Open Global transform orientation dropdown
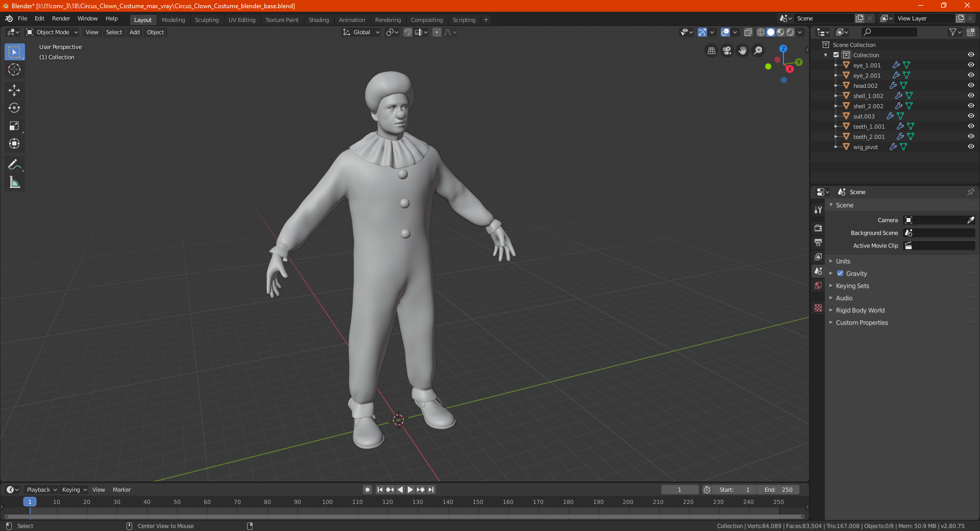980x531 pixels. point(361,32)
